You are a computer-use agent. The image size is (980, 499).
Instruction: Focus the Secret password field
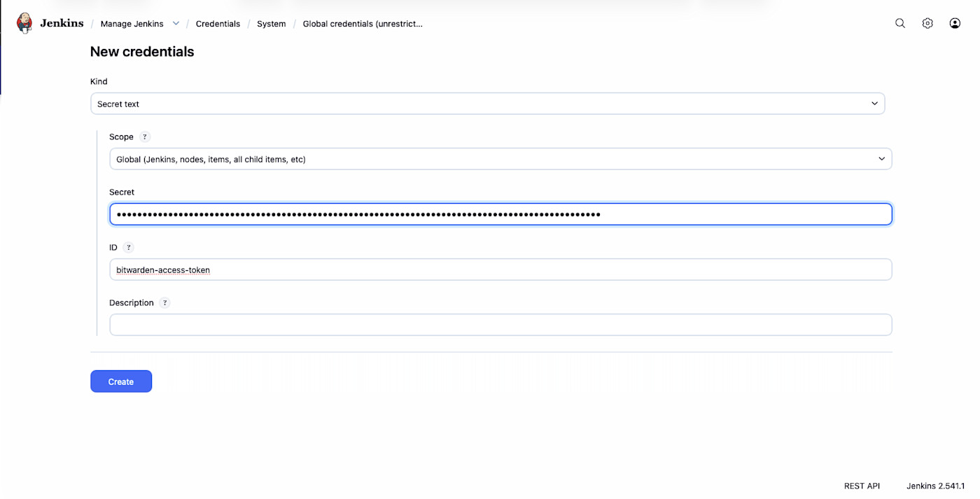click(500, 214)
